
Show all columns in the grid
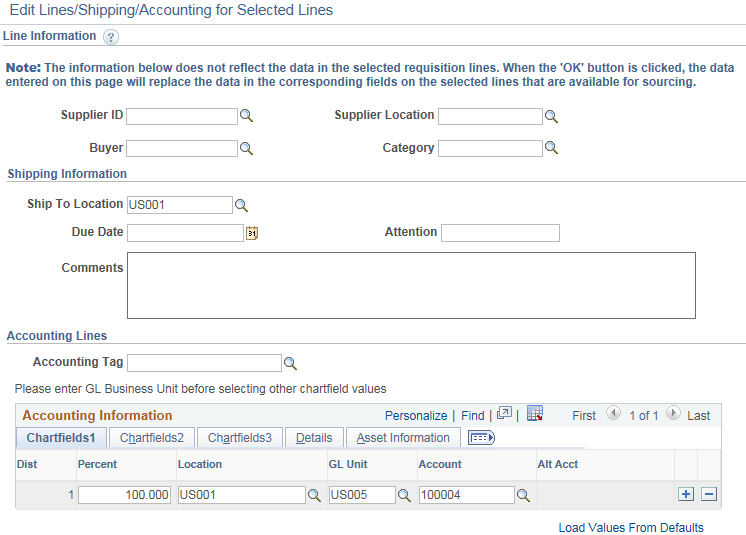pyautogui.click(x=481, y=438)
